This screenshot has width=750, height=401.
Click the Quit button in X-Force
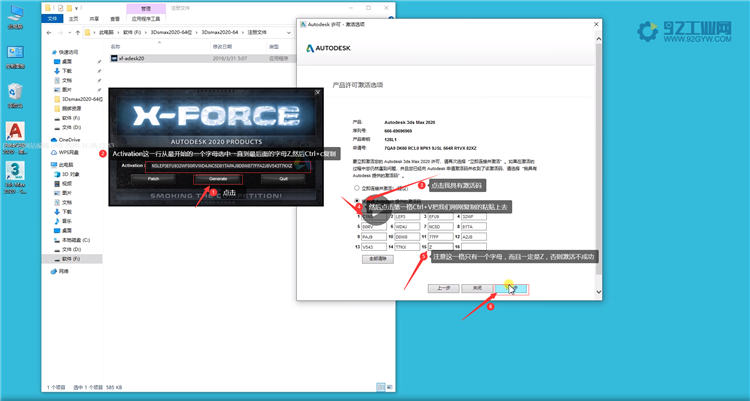(x=283, y=179)
